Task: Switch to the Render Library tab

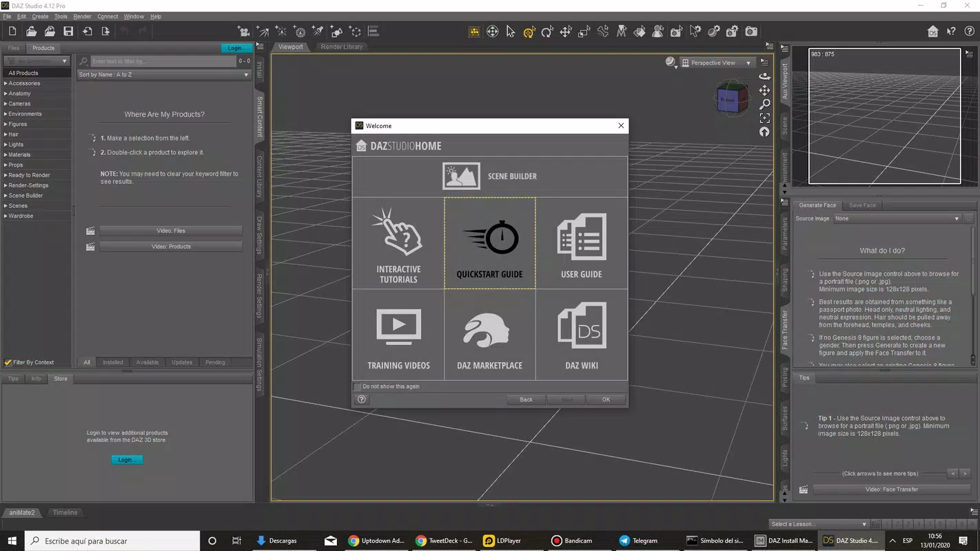Action: click(341, 47)
